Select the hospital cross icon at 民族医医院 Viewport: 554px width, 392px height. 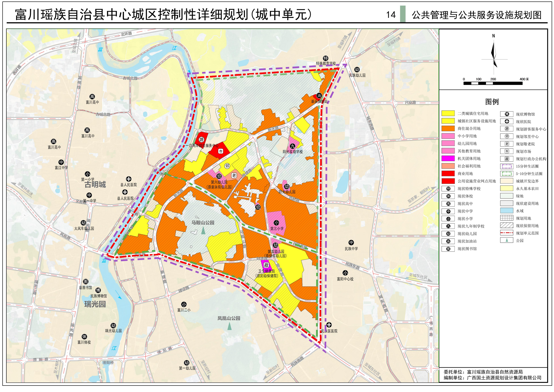(329, 325)
